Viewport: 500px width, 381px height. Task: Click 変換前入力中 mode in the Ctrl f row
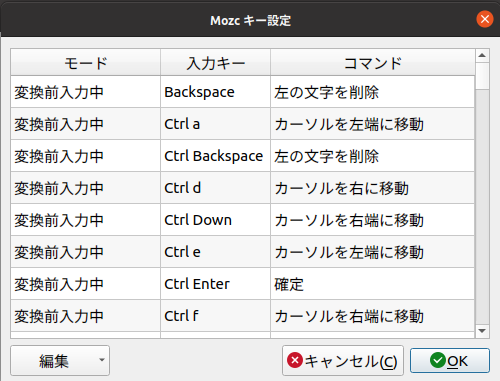(x=86, y=316)
